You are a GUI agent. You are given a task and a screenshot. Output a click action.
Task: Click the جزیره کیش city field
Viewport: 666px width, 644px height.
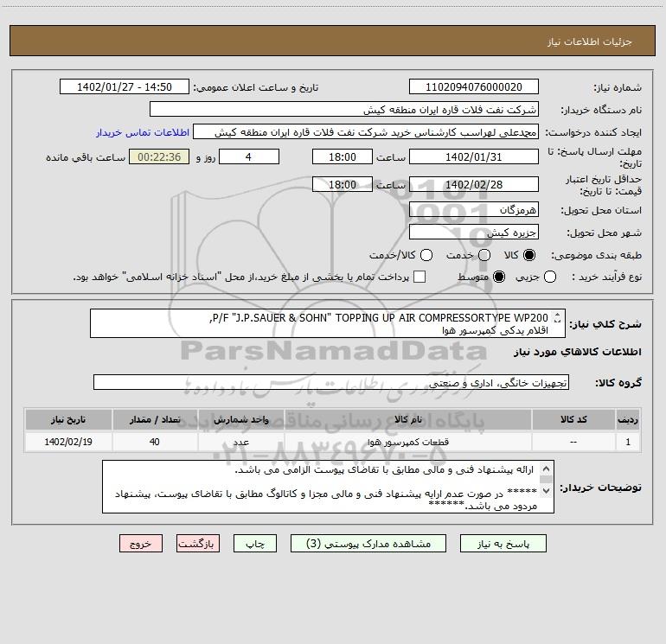click(474, 232)
